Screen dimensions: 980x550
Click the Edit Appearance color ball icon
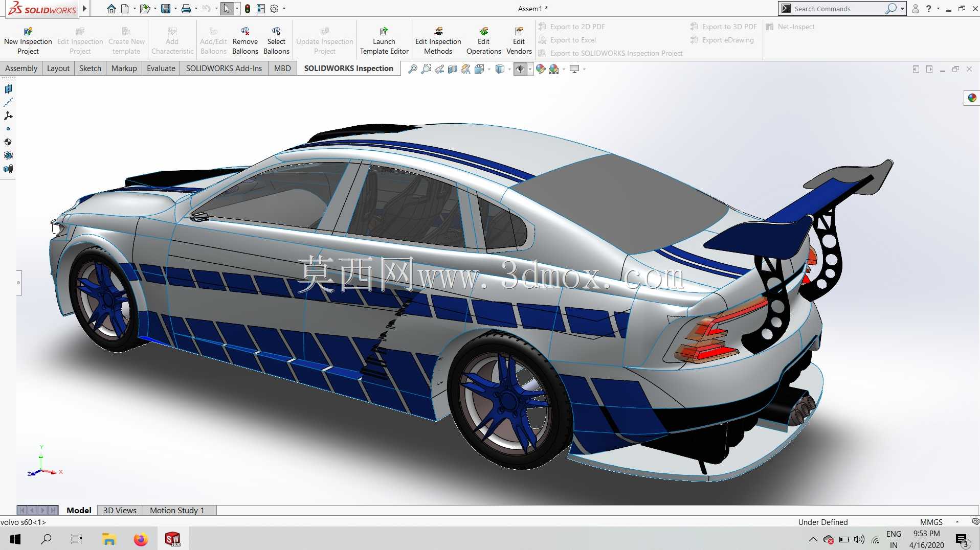pyautogui.click(x=541, y=69)
